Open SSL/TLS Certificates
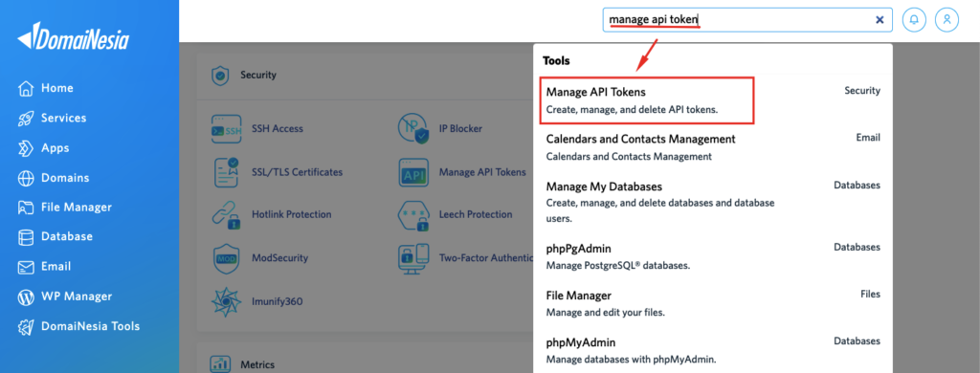This screenshot has width=980, height=373. (297, 172)
